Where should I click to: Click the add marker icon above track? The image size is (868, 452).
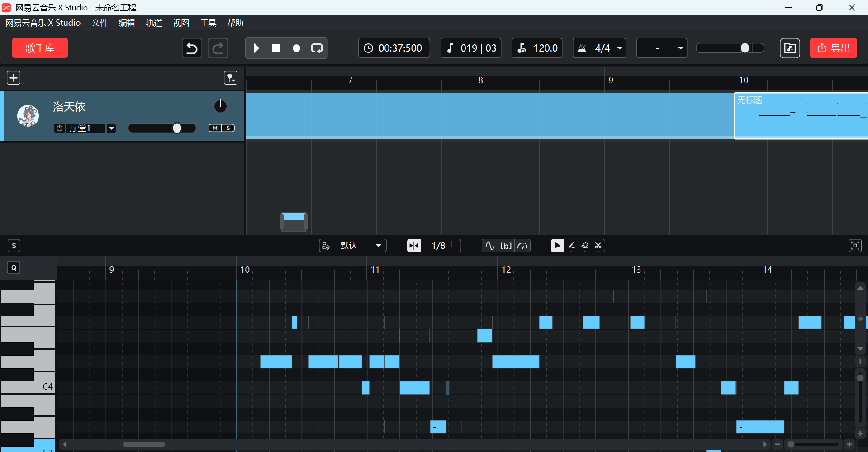pyautogui.click(x=231, y=78)
